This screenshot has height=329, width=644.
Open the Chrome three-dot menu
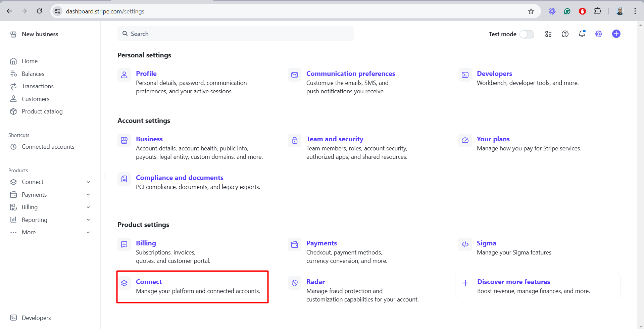pos(635,11)
